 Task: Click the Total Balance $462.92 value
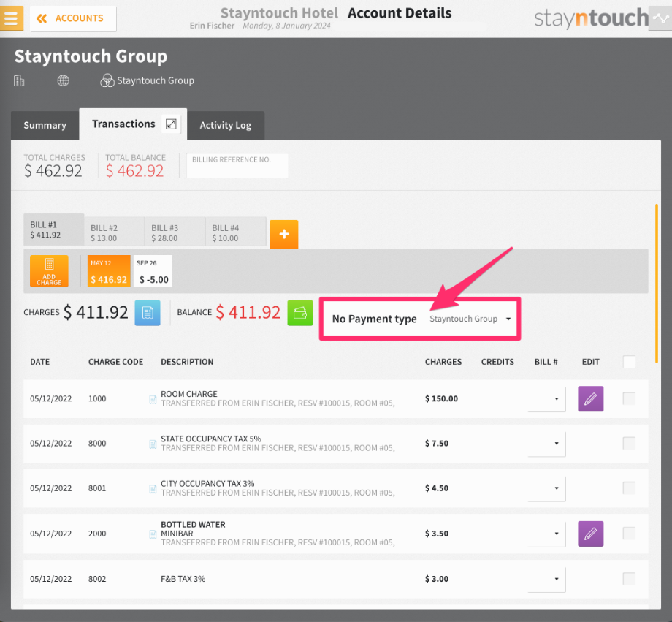click(134, 171)
